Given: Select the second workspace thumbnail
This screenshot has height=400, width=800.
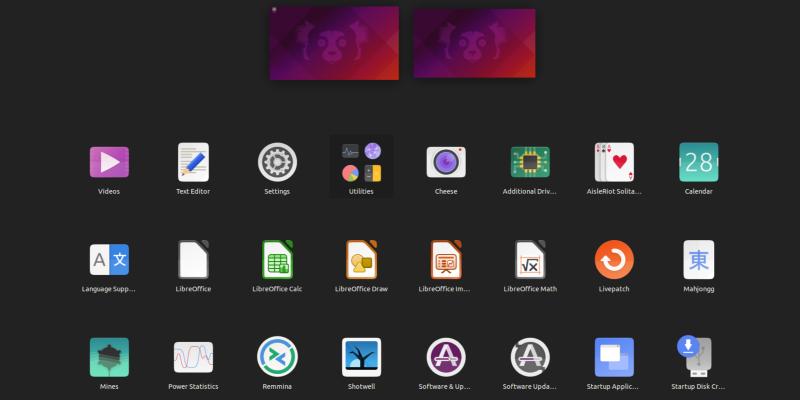Looking at the screenshot, I should tap(474, 45).
